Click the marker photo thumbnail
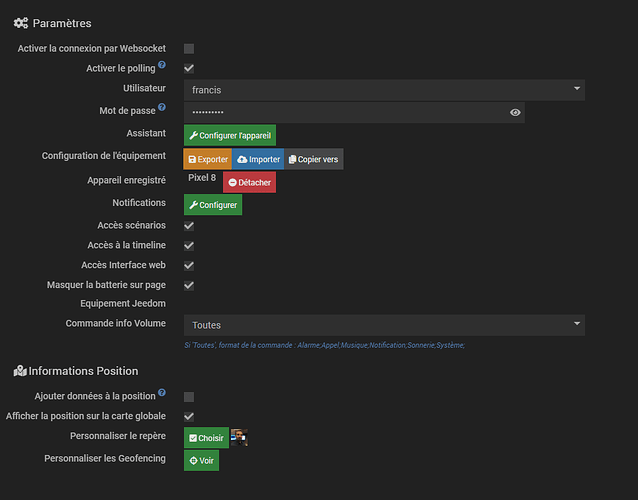Viewport: 638px width, 500px height. pyautogui.click(x=239, y=437)
